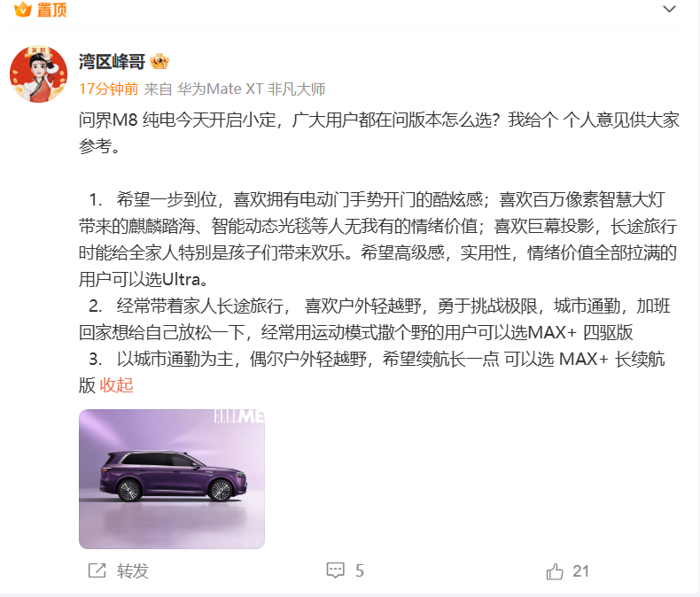Open the 17分钟前 timestamp link
This screenshot has width=700, height=597.
click(108, 89)
